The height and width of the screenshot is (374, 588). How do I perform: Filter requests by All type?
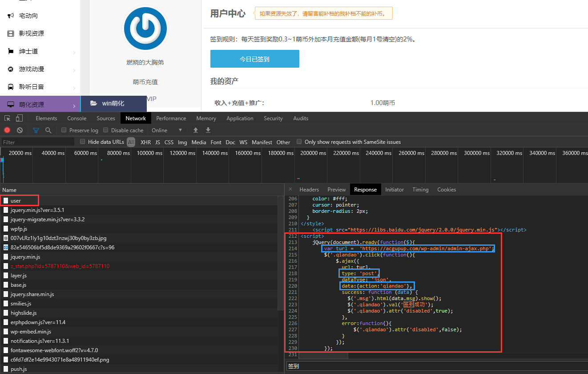tap(131, 142)
